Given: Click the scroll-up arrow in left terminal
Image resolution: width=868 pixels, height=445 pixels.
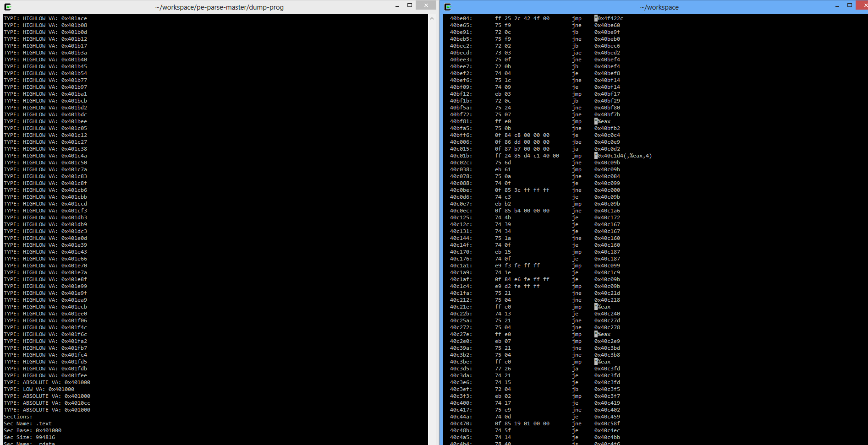Looking at the screenshot, I should tap(432, 18).
